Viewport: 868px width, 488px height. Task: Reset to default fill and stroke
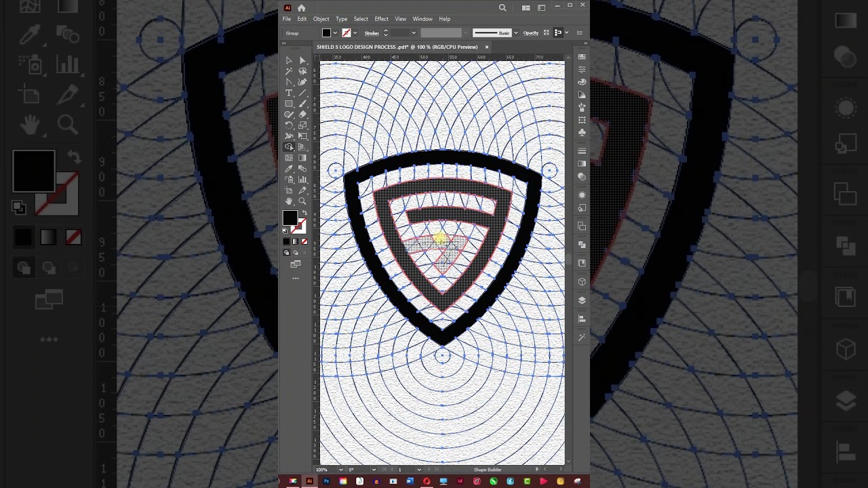[285, 230]
